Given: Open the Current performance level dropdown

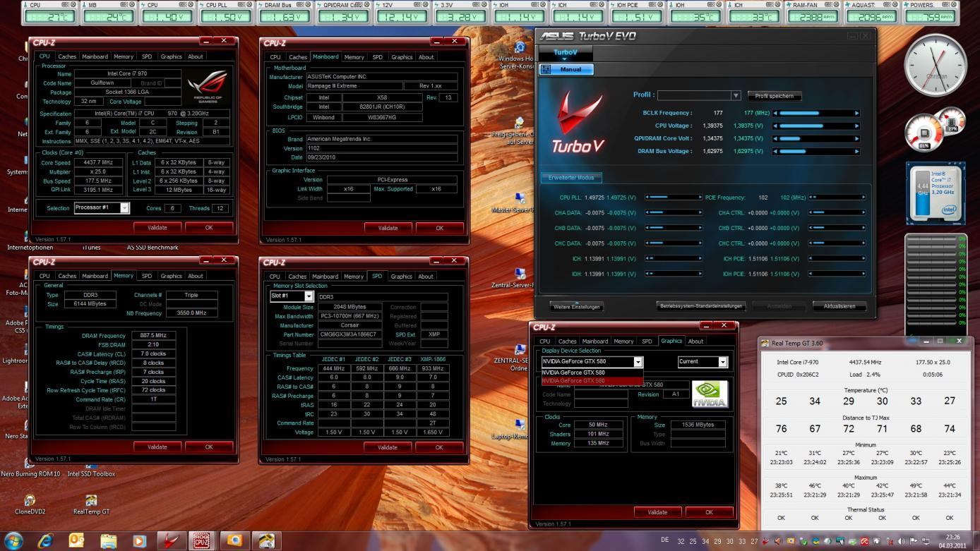Looking at the screenshot, I should 722,362.
